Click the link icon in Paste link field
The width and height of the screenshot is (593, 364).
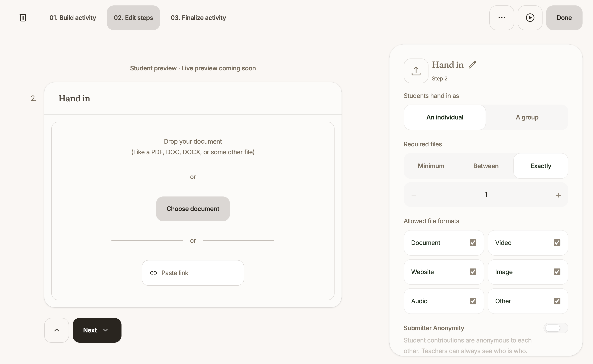pyautogui.click(x=153, y=273)
